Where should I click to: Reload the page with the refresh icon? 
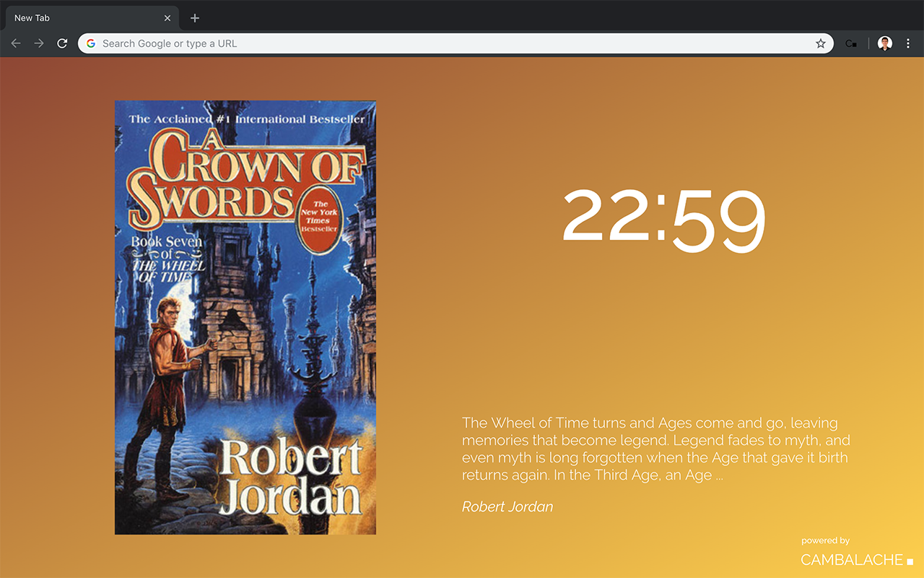pyautogui.click(x=62, y=43)
